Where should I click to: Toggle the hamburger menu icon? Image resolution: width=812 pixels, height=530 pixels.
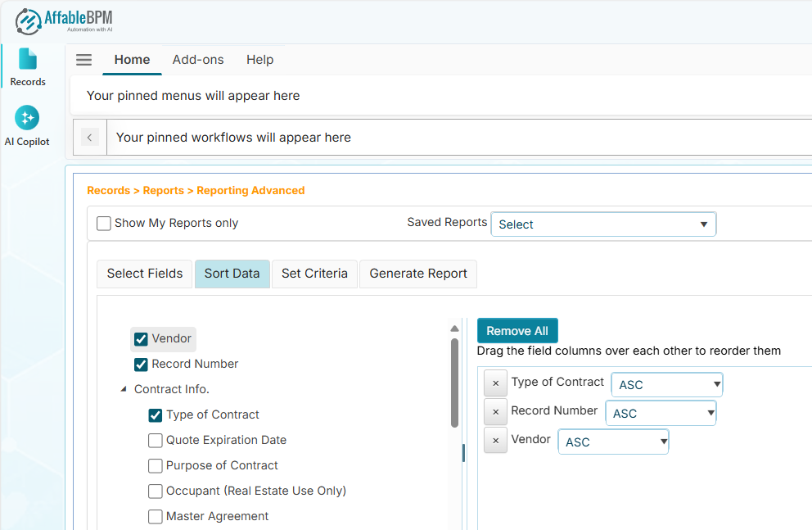[83, 60]
